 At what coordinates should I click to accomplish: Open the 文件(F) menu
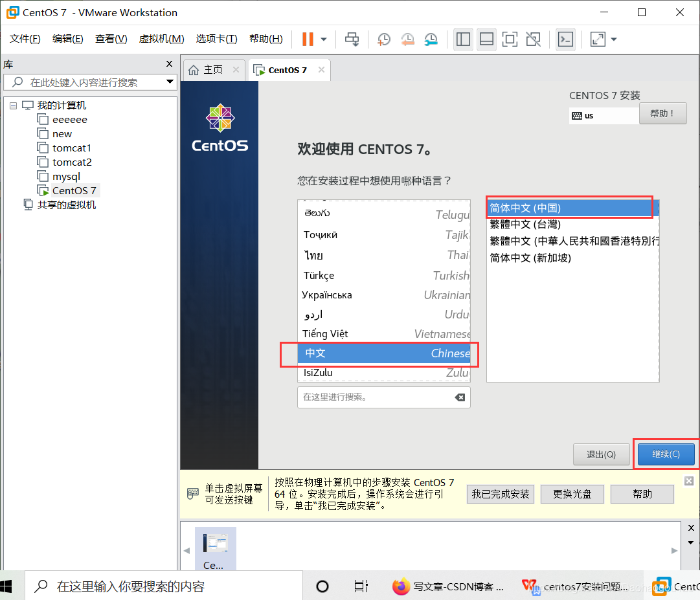25,39
